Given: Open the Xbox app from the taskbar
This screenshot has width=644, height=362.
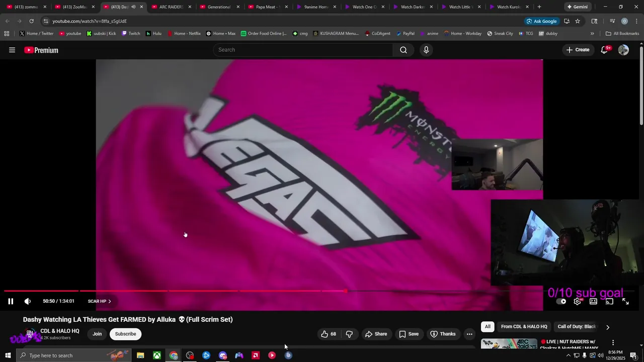Looking at the screenshot, I should point(157,355).
